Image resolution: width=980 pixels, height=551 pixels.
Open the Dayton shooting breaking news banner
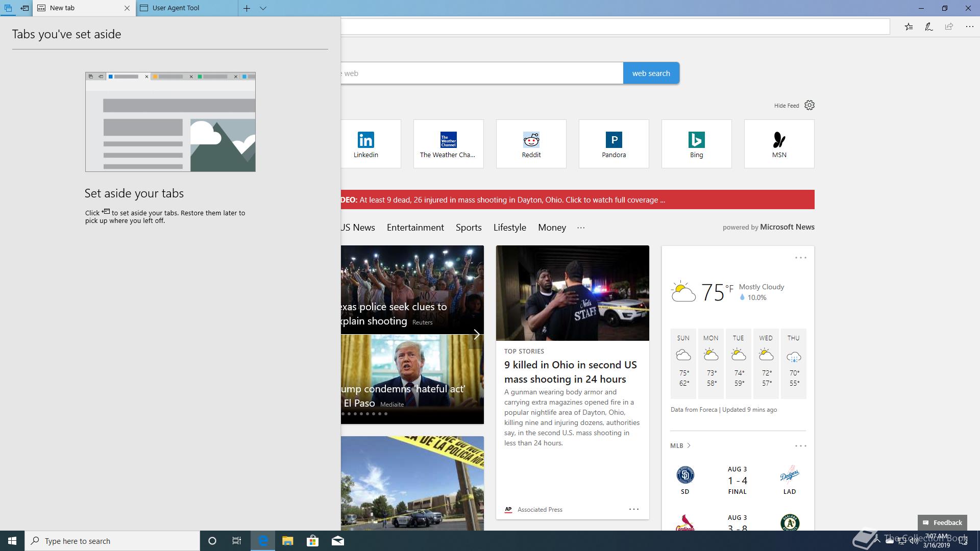(578, 199)
